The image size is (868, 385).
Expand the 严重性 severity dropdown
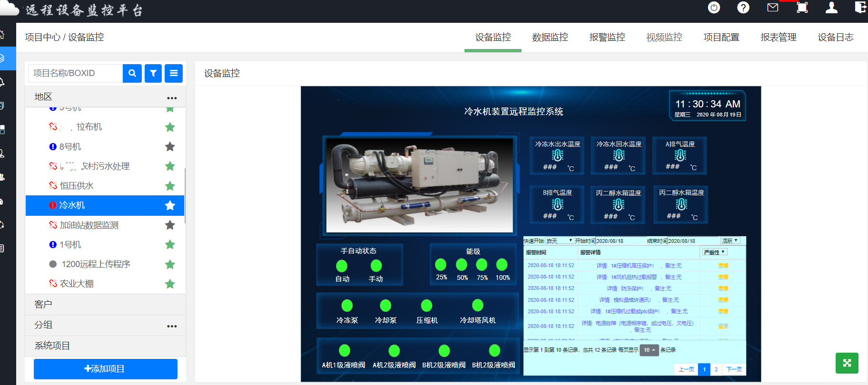[x=714, y=252]
